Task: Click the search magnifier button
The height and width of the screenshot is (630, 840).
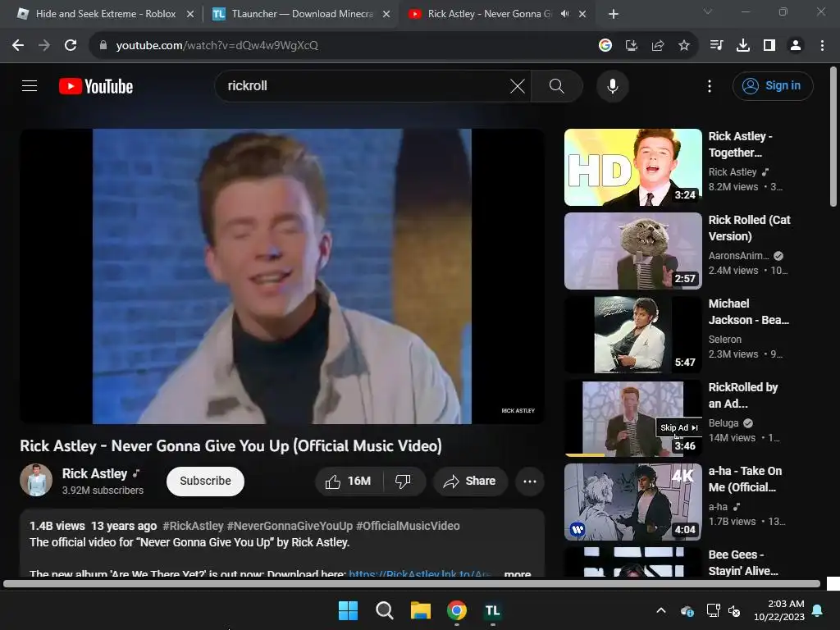Action: click(557, 85)
